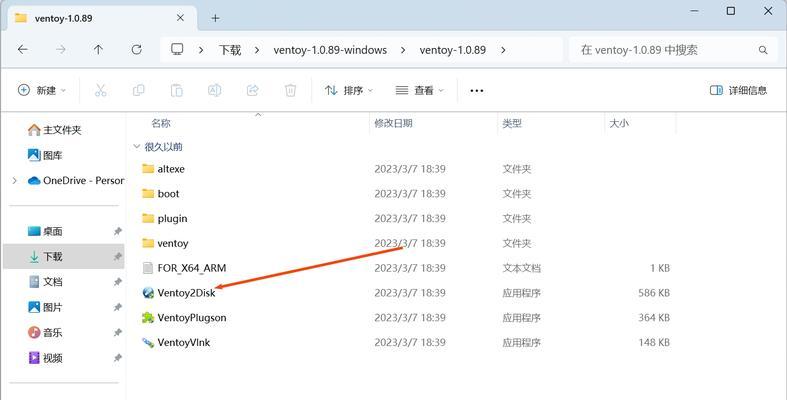Click the This PC monitor icon in address bar

tap(177, 49)
